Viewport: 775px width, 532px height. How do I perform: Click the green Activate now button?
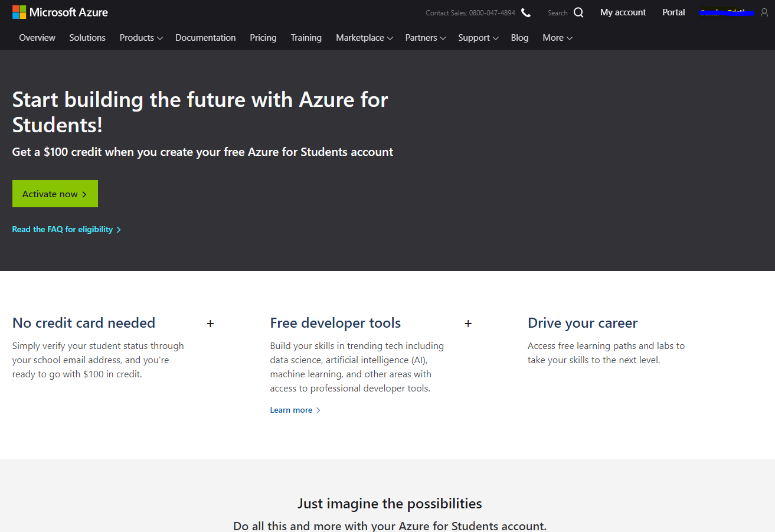(55, 194)
